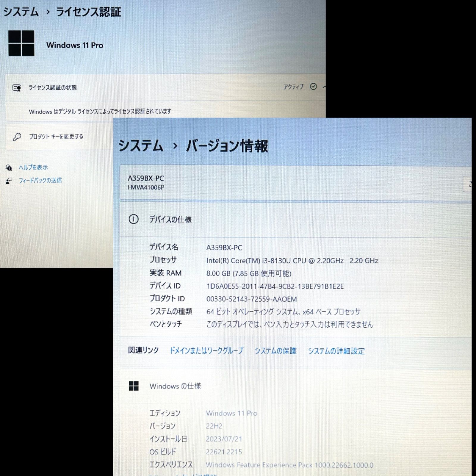Click the アクティブ status text
Screen dimensions: 476x476
[293, 87]
